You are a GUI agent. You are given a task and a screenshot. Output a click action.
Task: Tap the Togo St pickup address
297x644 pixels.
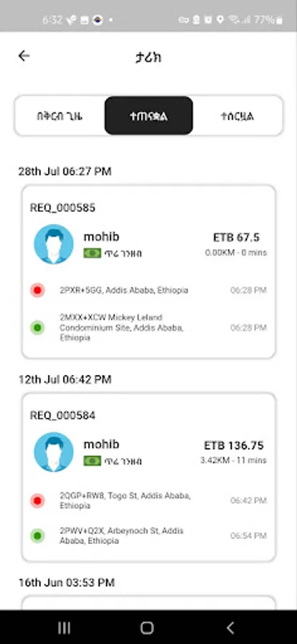pyautogui.click(x=125, y=501)
